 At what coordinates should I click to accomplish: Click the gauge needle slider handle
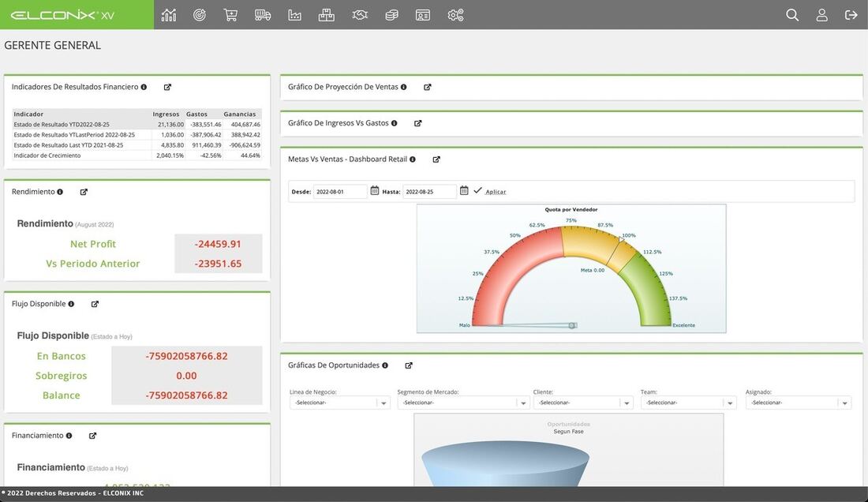click(x=572, y=325)
